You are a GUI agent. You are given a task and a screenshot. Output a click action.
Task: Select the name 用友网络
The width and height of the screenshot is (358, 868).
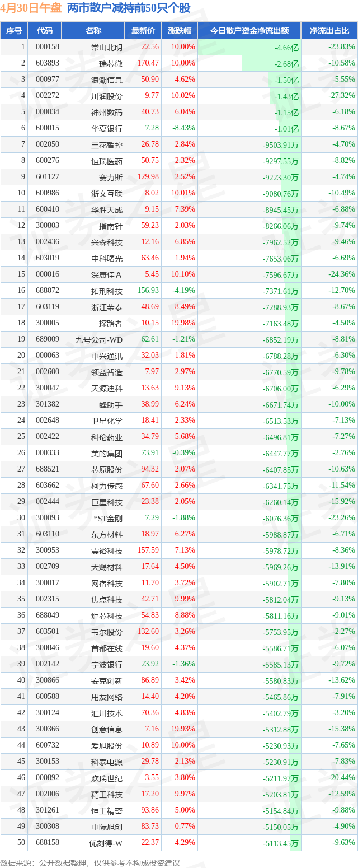point(107,697)
